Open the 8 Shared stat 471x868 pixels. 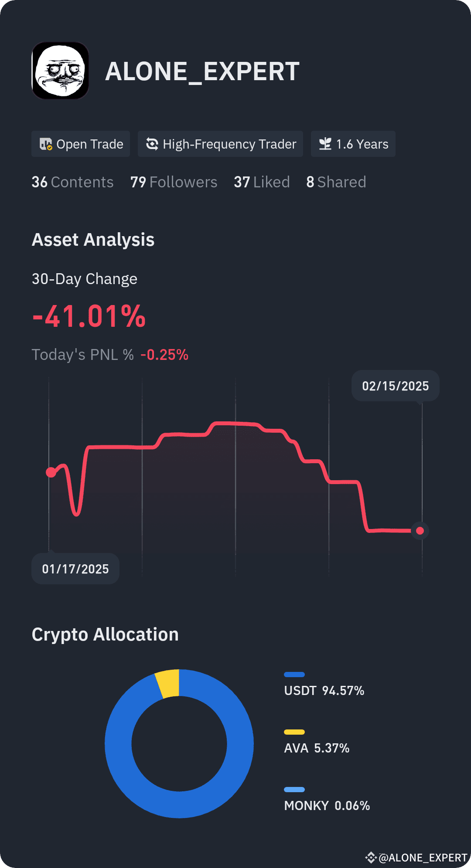pos(336,182)
